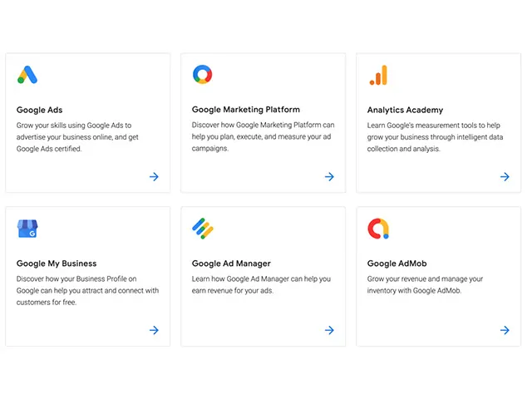Open the Google Ads heading link
The height and width of the screenshot is (399, 532).
coord(39,110)
